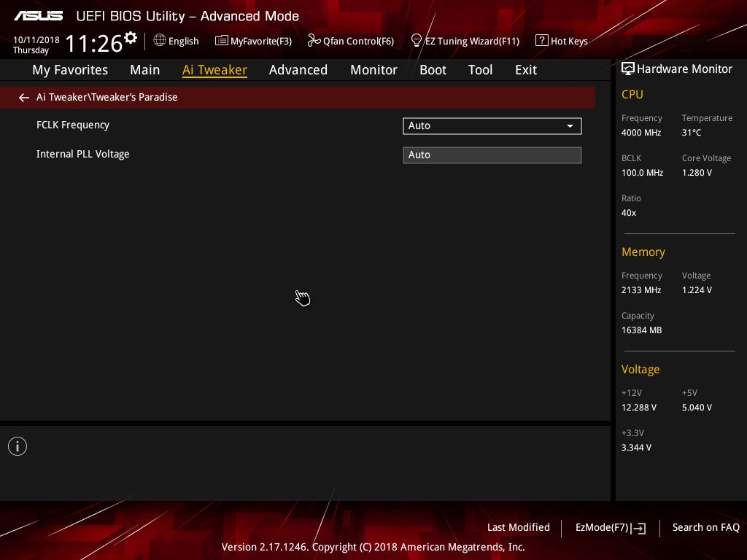Start EZ Tuning Wizard(F11)

tap(465, 41)
